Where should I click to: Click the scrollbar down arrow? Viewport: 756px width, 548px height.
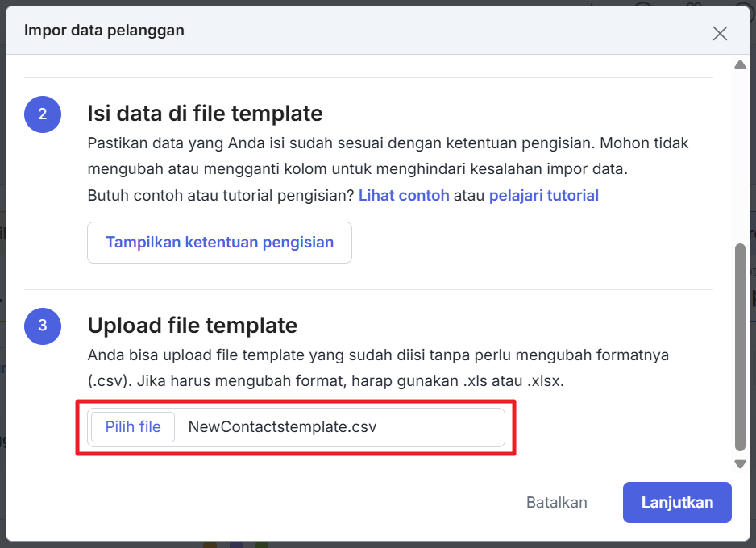point(740,463)
